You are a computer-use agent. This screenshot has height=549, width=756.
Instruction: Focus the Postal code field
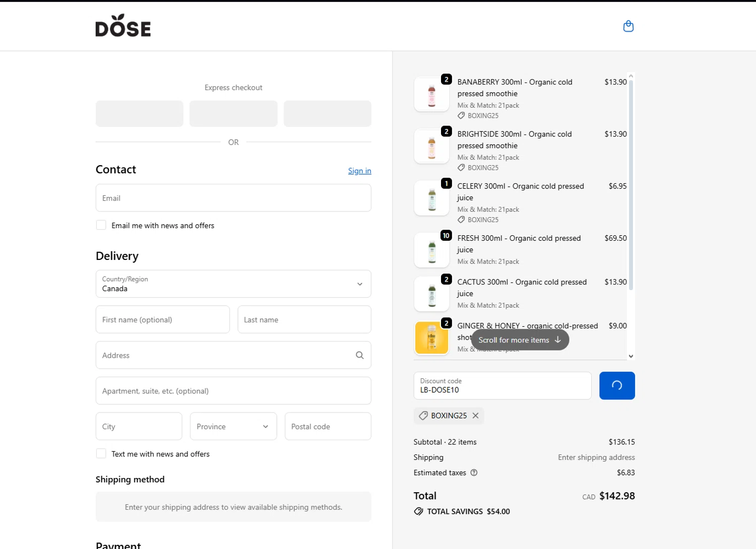pos(328,426)
